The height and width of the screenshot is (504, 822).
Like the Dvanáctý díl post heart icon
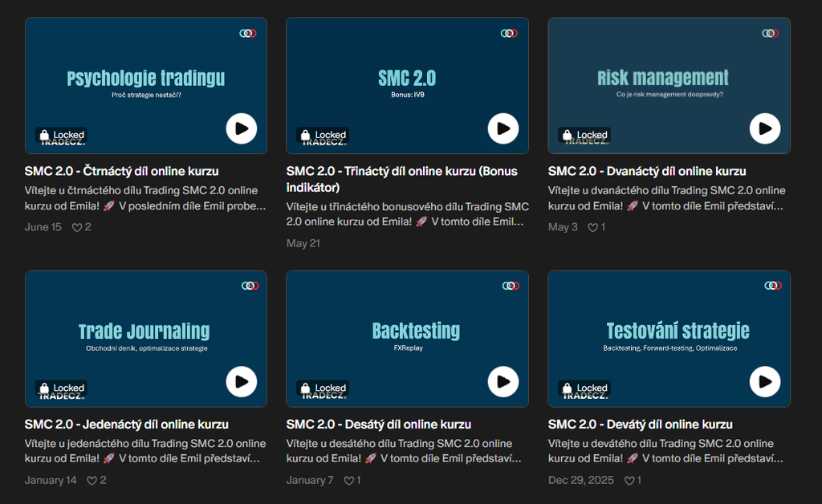click(x=592, y=227)
